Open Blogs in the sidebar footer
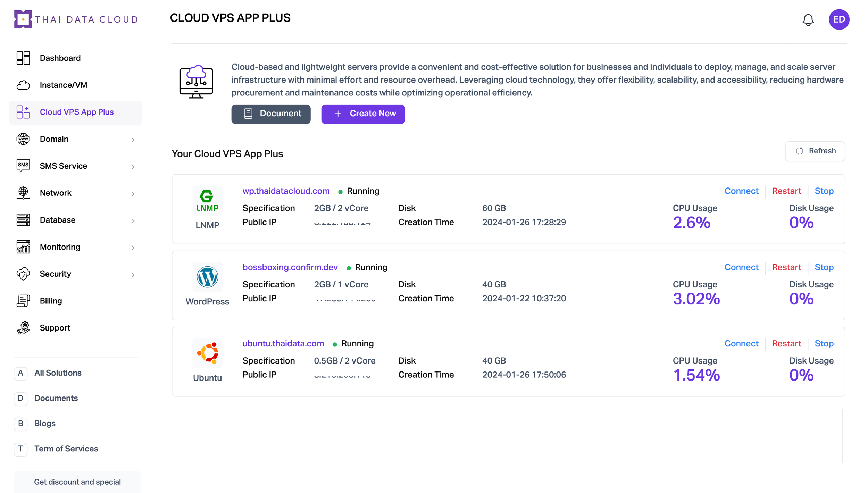This screenshot has width=868, height=493. (x=45, y=424)
